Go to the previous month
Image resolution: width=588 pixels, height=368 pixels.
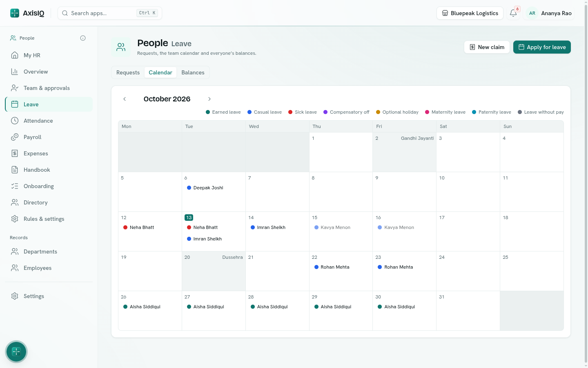tap(125, 99)
